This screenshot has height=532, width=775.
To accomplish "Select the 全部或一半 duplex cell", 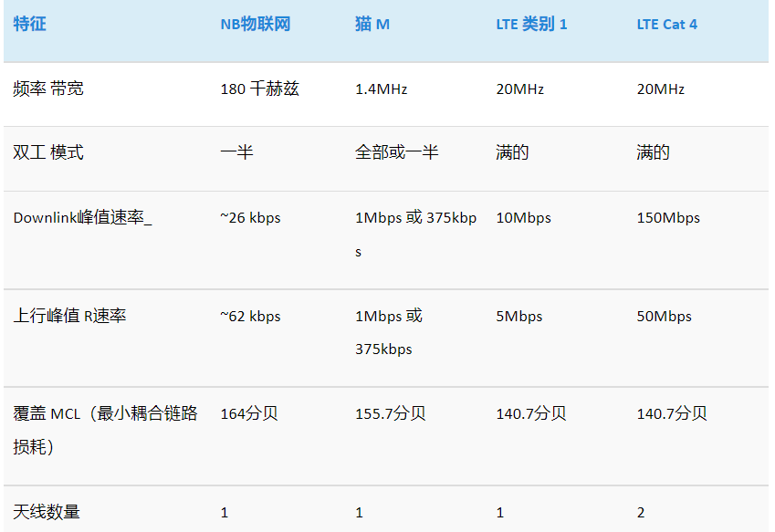I will 396,152.
